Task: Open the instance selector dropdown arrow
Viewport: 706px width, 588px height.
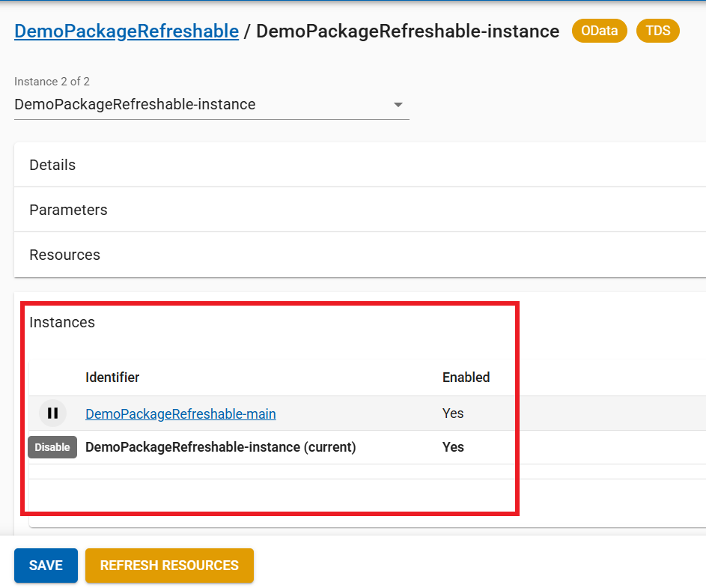Action: (398, 105)
